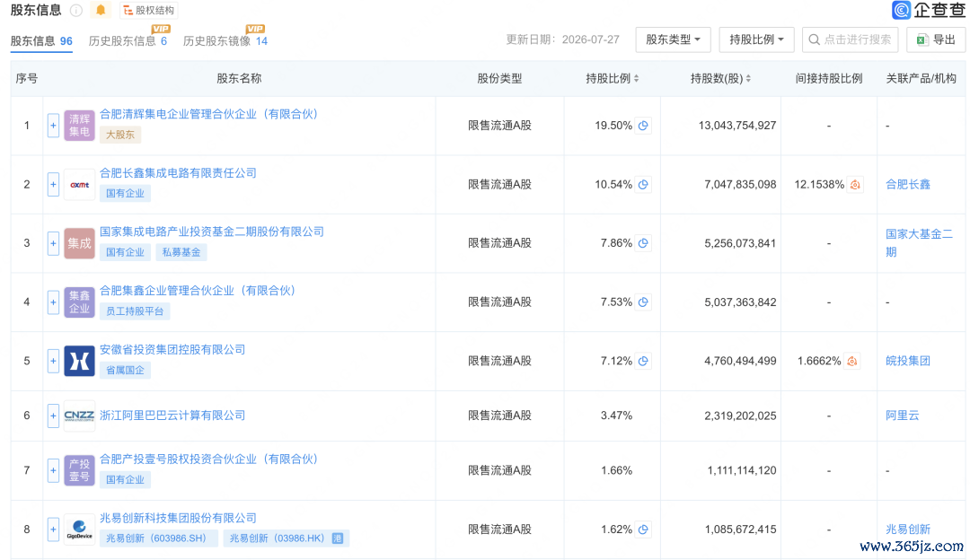Click the 3.47% holding ratio

click(616, 416)
